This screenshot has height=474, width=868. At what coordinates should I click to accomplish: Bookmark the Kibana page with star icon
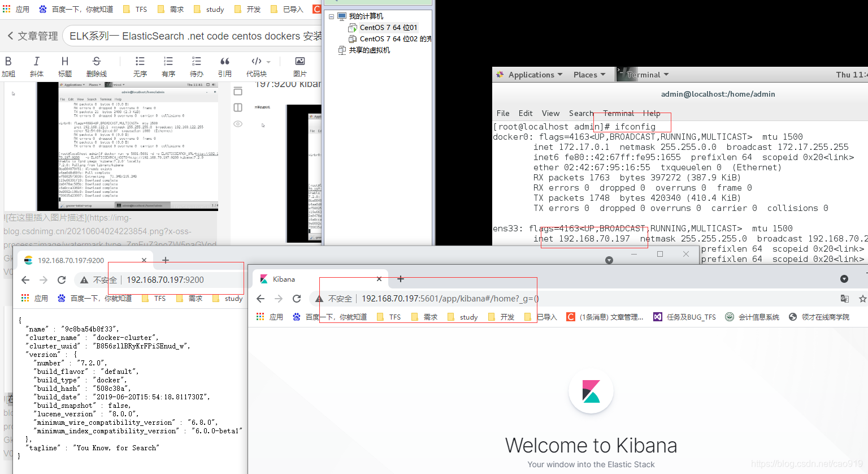click(x=862, y=299)
